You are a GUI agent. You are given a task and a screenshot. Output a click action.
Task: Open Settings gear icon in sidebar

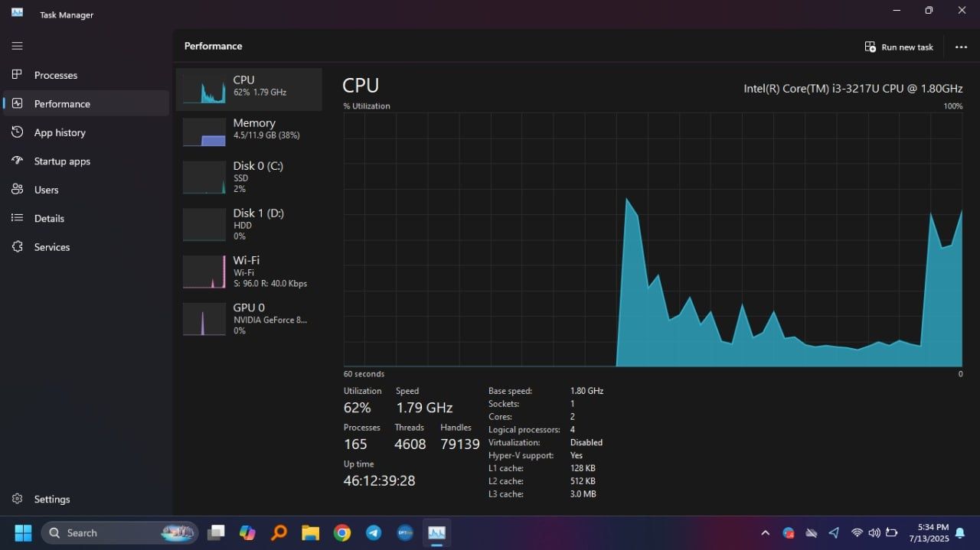click(x=17, y=499)
